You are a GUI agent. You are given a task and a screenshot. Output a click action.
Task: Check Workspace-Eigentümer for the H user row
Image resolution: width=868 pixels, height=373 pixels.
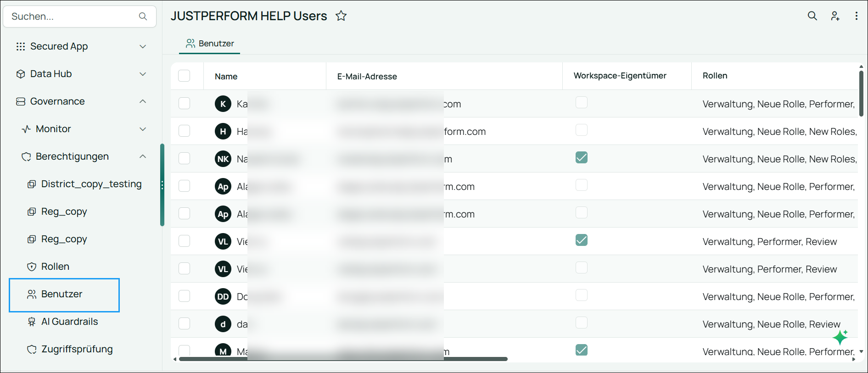(582, 130)
